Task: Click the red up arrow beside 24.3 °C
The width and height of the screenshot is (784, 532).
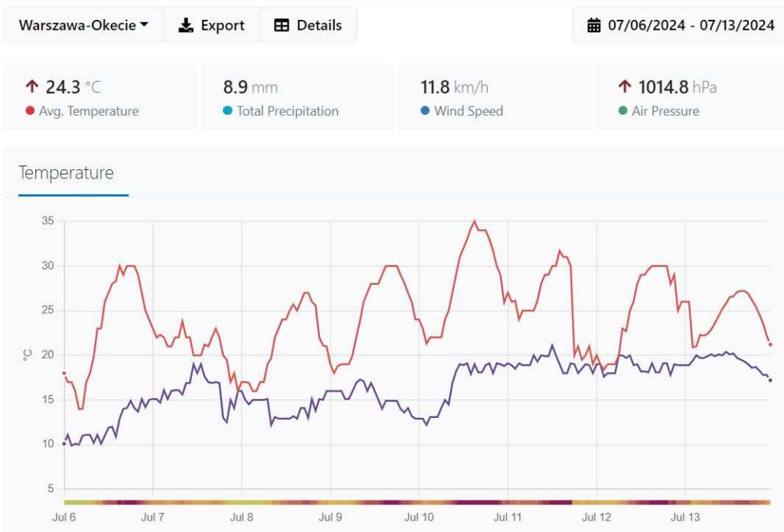Action: [x=31, y=86]
